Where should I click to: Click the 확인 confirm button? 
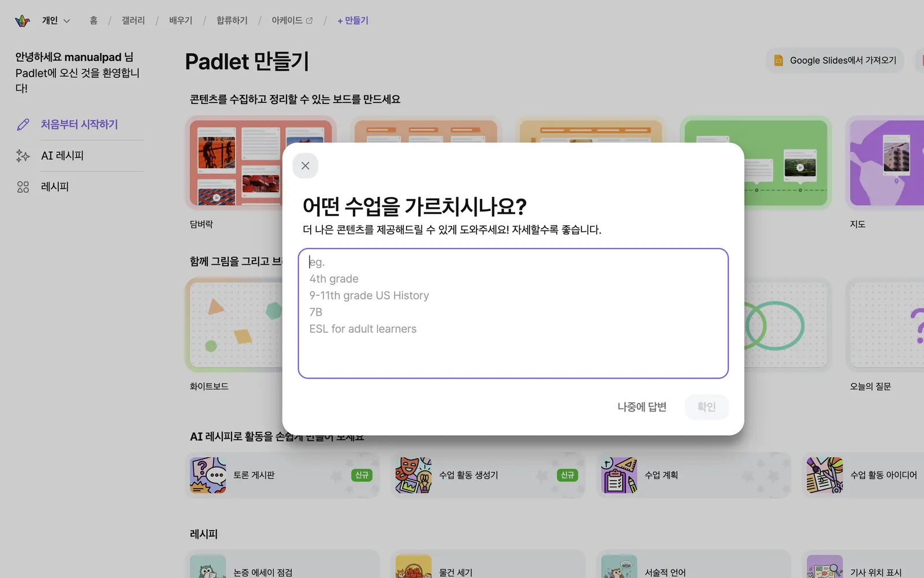coord(706,407)
